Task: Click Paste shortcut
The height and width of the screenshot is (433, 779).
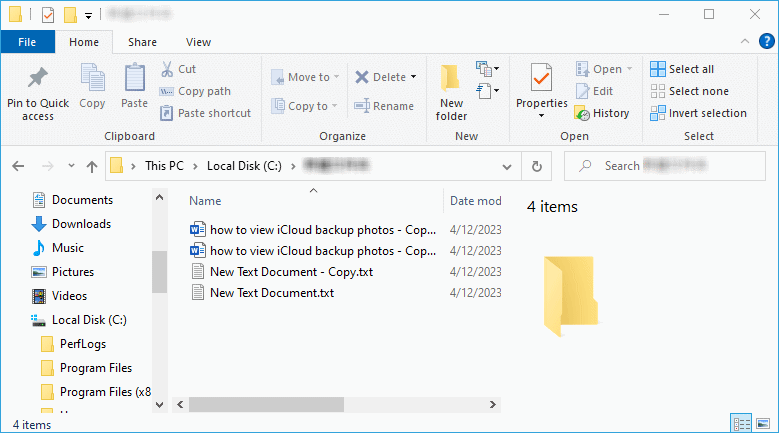Action: tap(205, 113)
